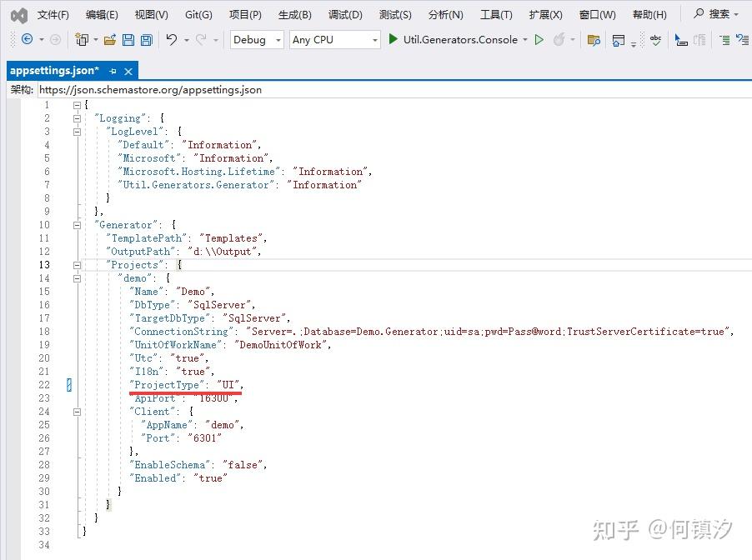Click the Save All icon

[x=146, y=40]
